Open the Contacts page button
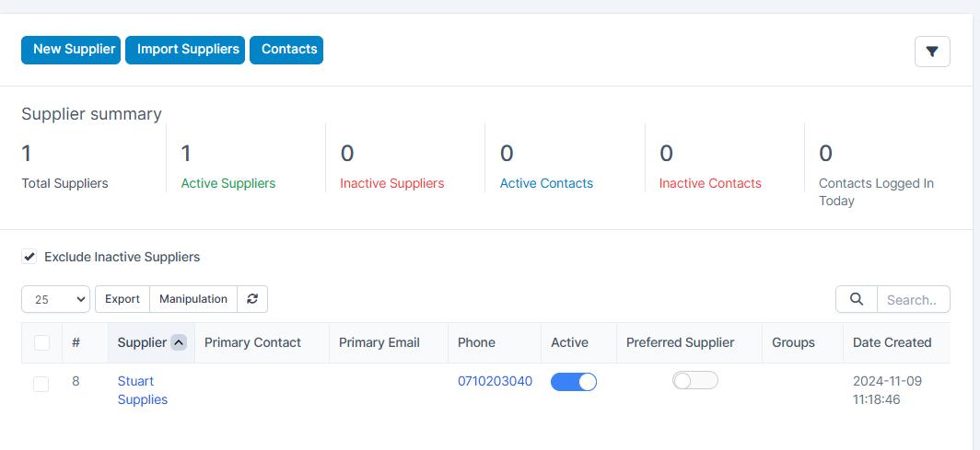Screen dimensions: 980x450 click(286, 50)
